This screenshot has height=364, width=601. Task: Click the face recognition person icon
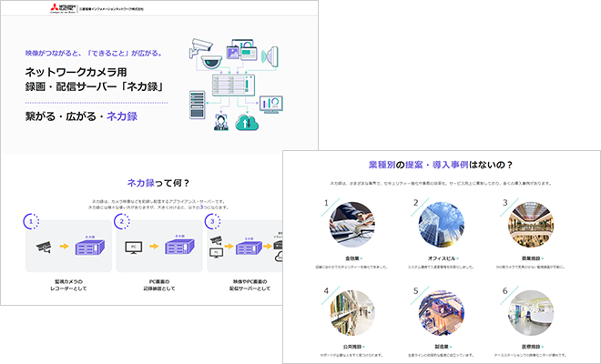click(221, 122)
